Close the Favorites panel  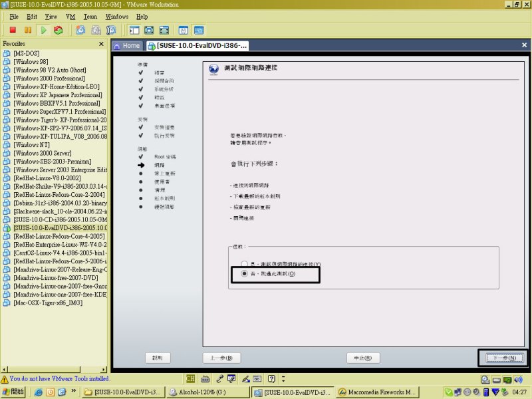point(101,44)
